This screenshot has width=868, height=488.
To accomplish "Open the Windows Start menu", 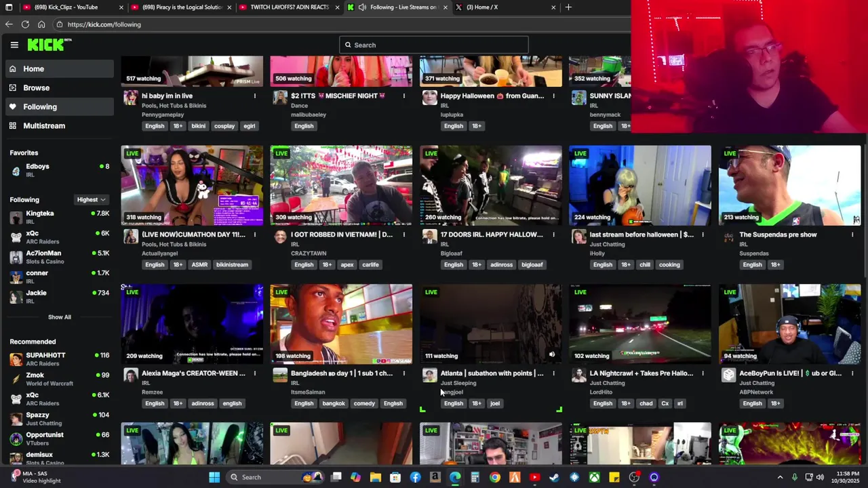I will pyautogui.click(x=214, y=477).
